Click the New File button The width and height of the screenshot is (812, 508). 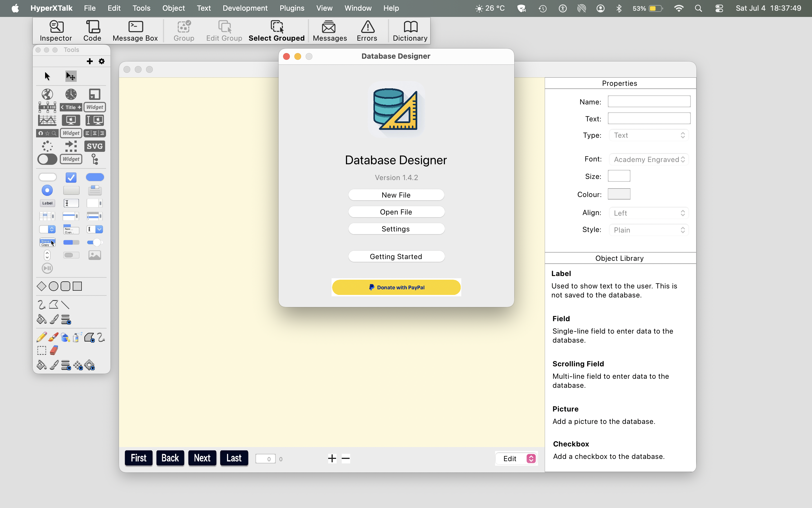coord(396,195)
